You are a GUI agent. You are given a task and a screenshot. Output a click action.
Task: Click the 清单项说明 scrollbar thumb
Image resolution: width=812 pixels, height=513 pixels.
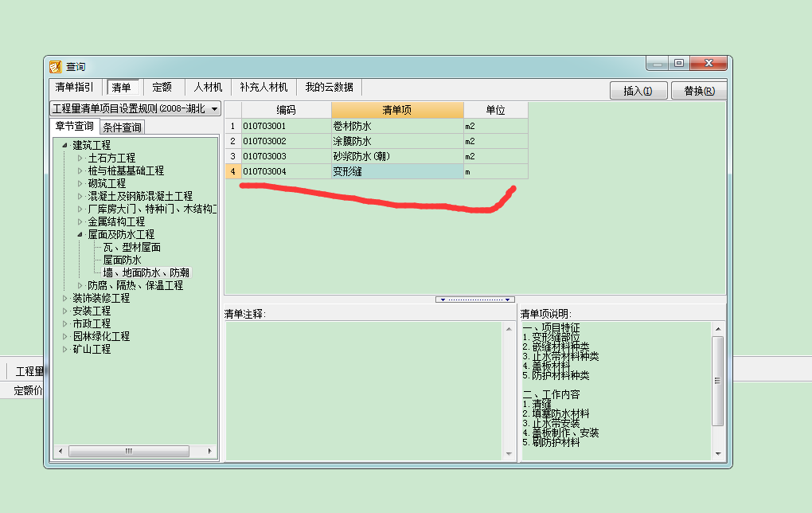(718, 381)
